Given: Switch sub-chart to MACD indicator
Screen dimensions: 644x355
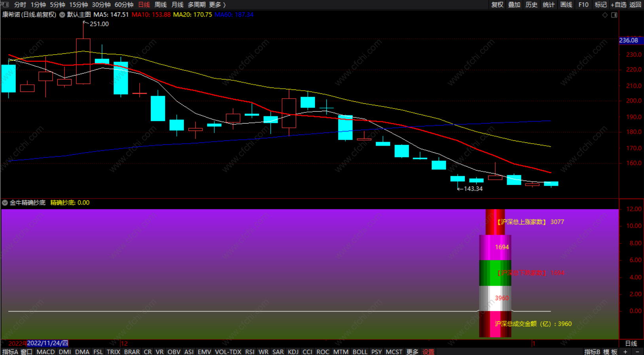Looking at the screenshot, I should (45, 351).
